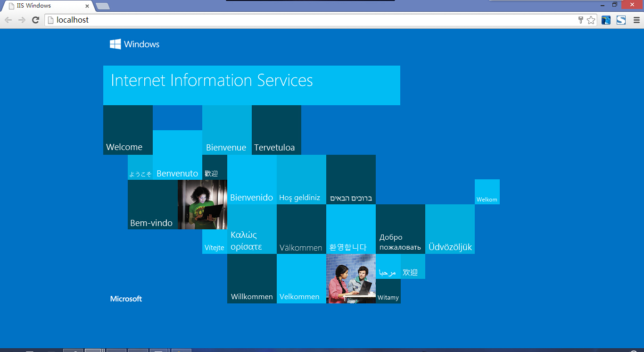Viewport: 644px width, 352px height.
Task: Click the browser forward arrow
Action: (22, 20)
